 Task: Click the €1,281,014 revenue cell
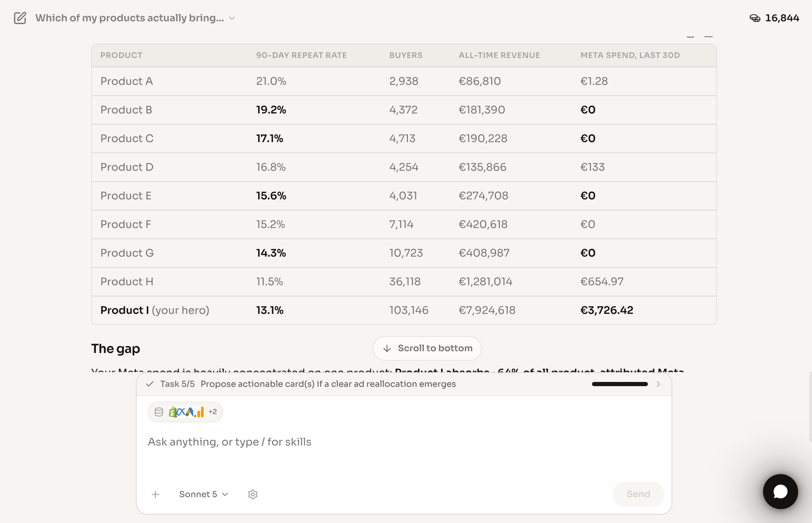(x=485, y=282)
